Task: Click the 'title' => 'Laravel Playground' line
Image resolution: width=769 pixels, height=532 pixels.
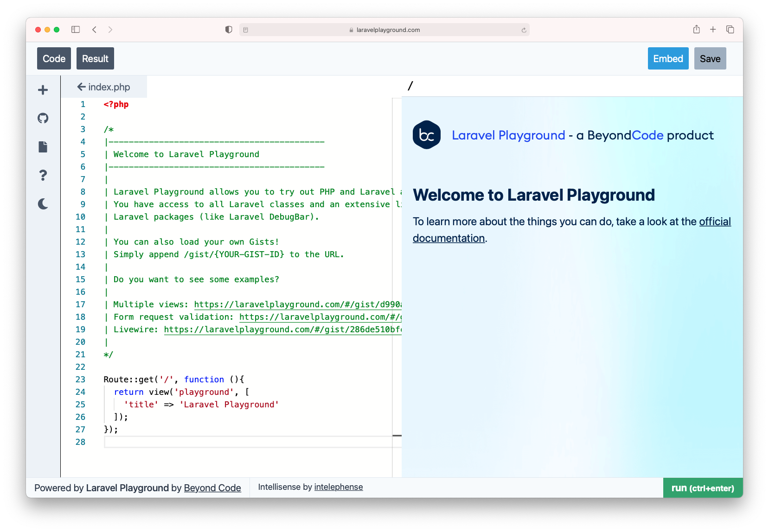Action: [201, 405]
